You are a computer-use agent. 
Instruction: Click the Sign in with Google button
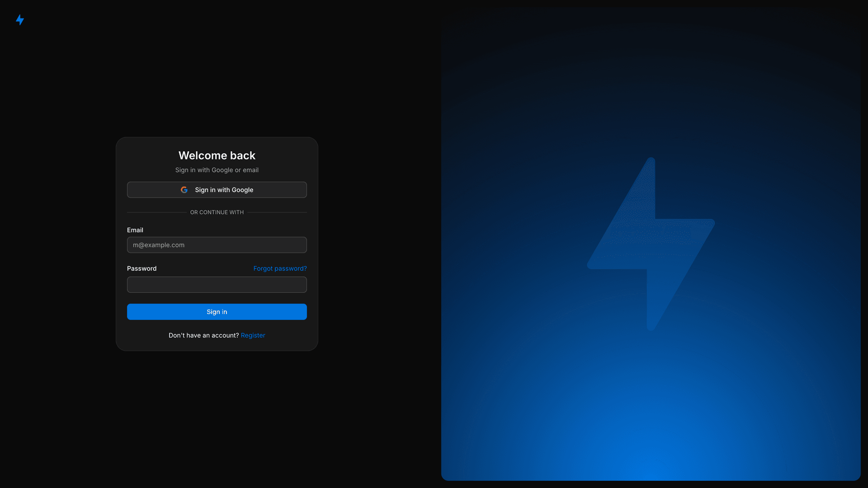217,190
